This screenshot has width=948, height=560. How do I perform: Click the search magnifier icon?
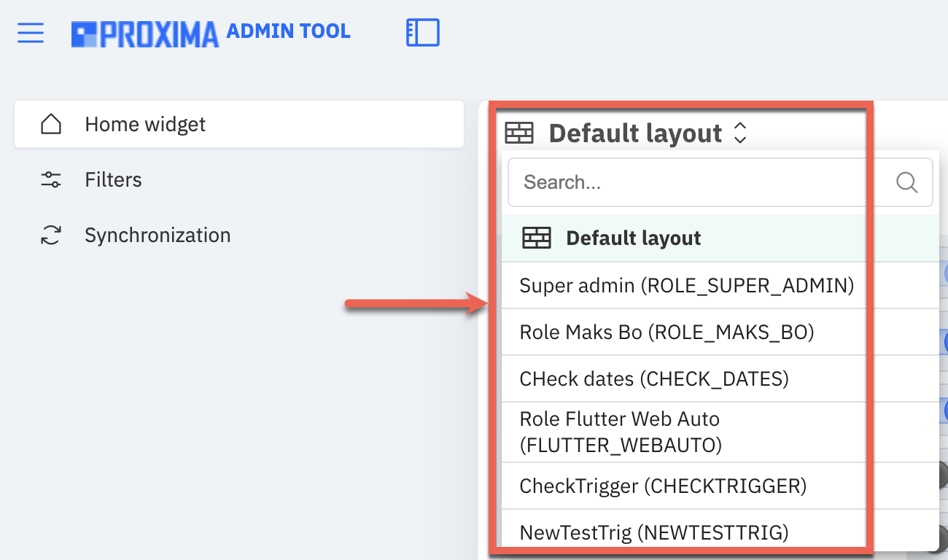click(906, 182)
